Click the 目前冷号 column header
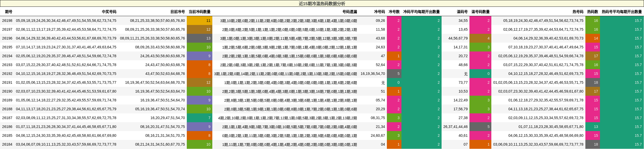644x149 pixels. coord(178,12)
